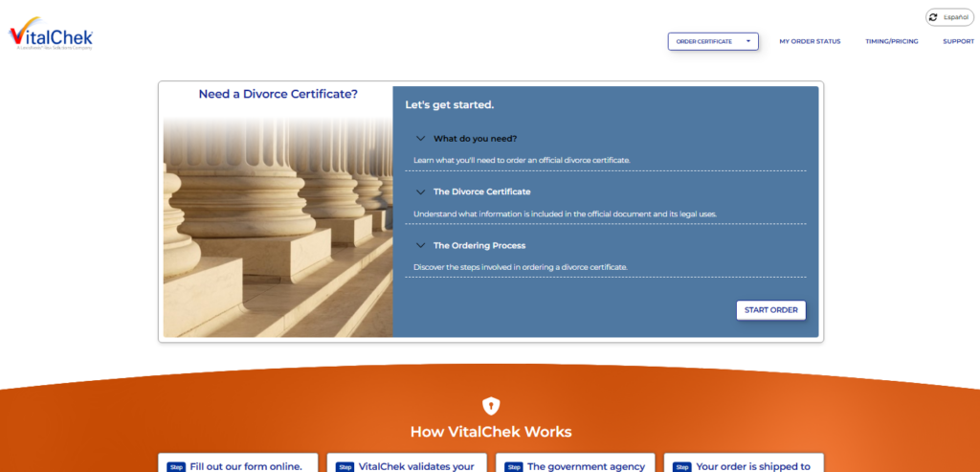This screenshot has height=472, width=980.
Task: Click the shield lock icon
Action: click(x=490, y=405)
